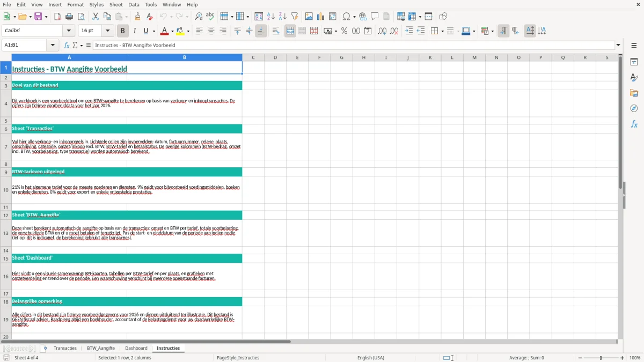This screenshot has width=644, height=362.
Task: Open the Borders dropdown arrow
Action: click(442, 31)
